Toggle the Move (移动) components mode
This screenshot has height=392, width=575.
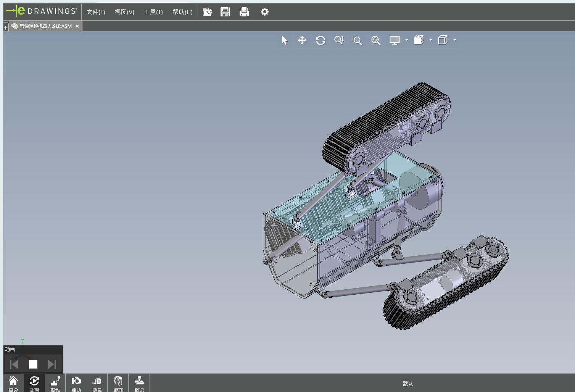(x=76, y=383)
